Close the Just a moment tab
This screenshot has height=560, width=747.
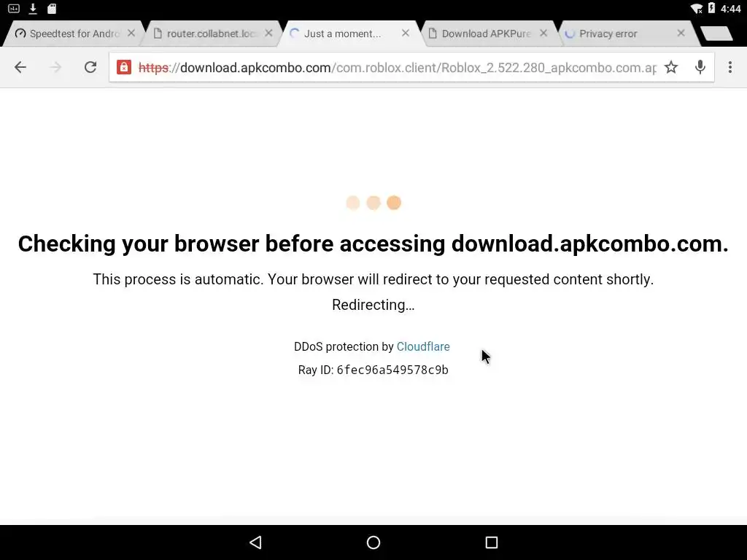(406, 33)
